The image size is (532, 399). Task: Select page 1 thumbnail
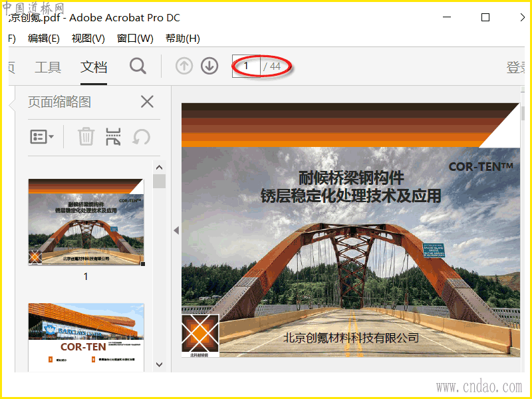pos(86,222)
